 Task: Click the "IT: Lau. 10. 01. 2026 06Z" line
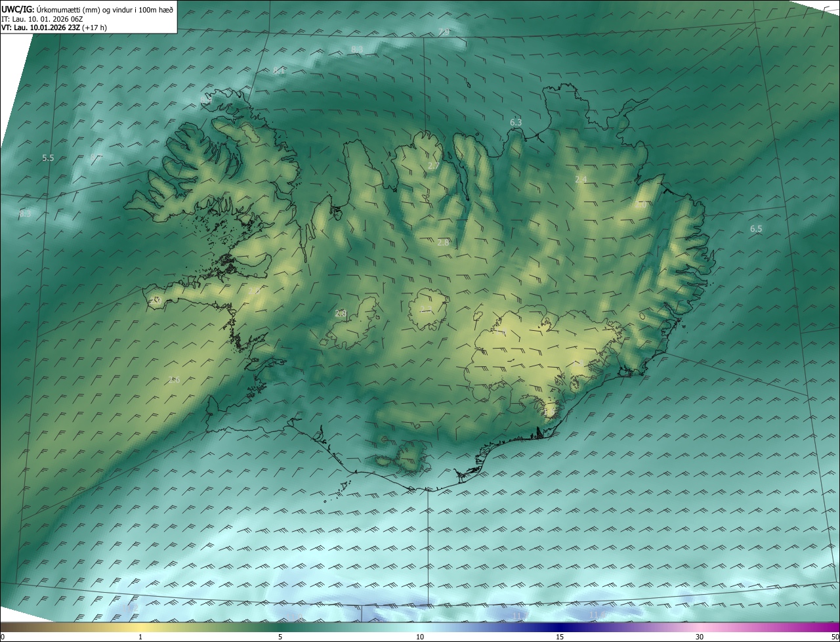point(43,19)
